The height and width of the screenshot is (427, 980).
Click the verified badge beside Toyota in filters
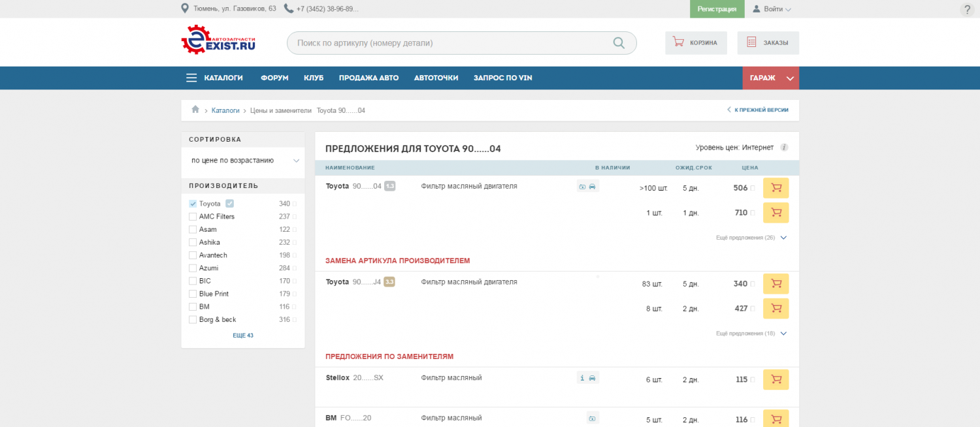(x=229, y=204)
